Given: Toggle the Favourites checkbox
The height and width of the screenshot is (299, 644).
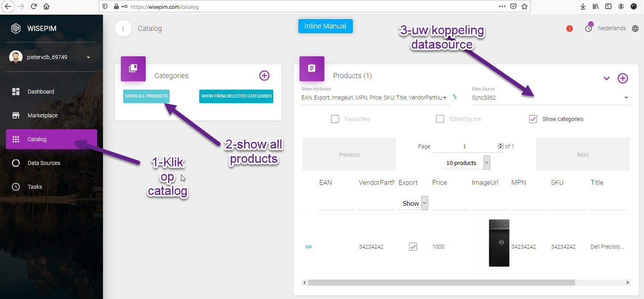Looking at the screenshot, I should [335, 119].
